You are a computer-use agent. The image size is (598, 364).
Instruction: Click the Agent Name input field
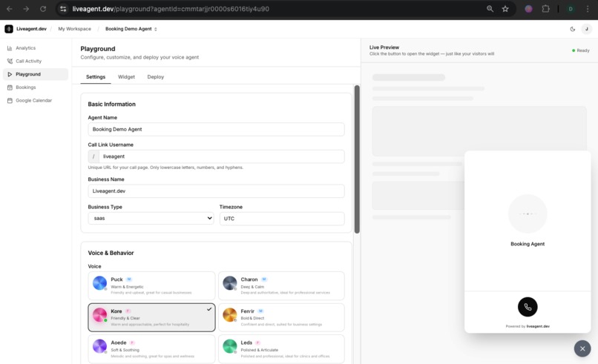click(x=216, y=129)
